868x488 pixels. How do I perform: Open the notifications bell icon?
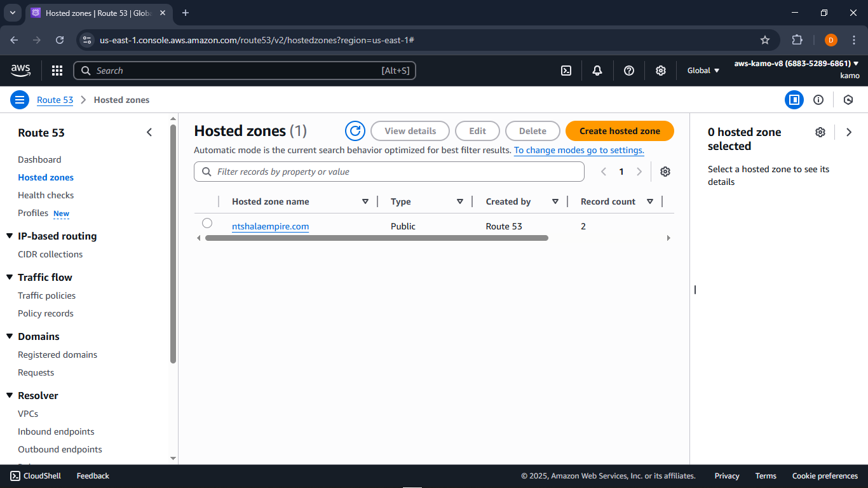[x=597, y=71]
